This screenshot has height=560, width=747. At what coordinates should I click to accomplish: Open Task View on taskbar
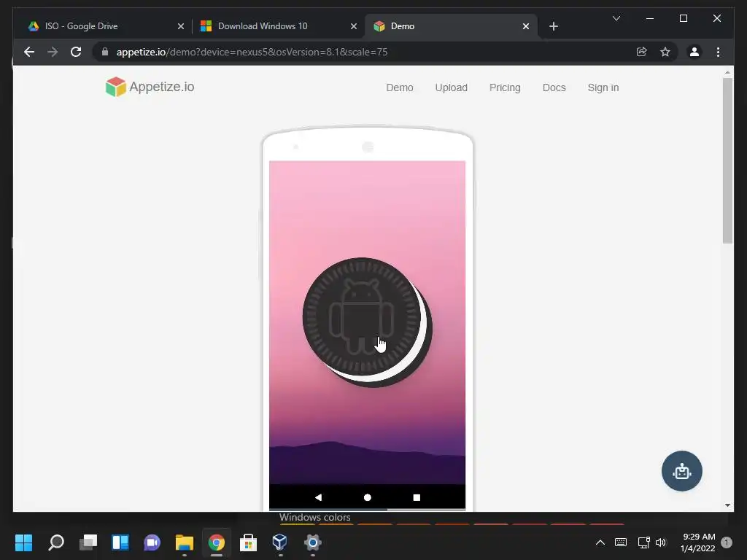(x=88, y=542)
